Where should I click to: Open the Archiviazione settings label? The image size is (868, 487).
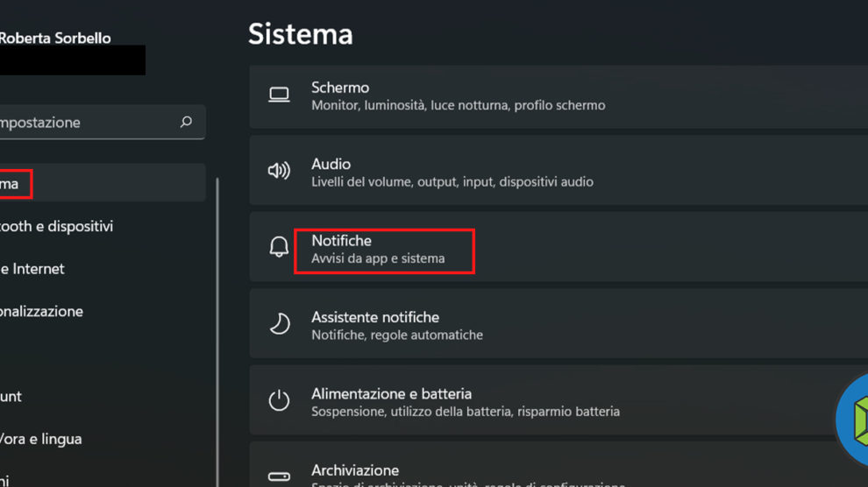355,470
